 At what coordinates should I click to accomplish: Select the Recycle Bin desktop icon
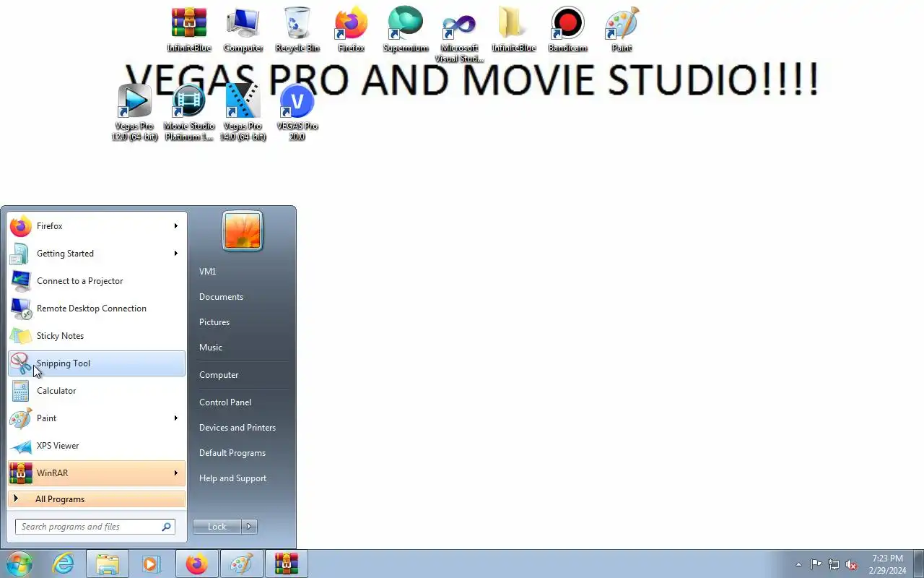297,29
